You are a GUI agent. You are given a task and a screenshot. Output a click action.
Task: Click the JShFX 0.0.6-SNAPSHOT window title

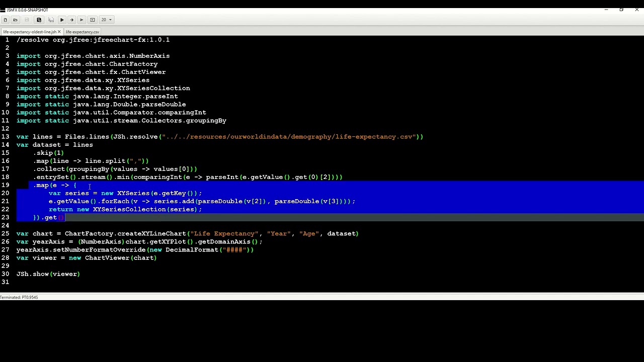tap(27, 10)
